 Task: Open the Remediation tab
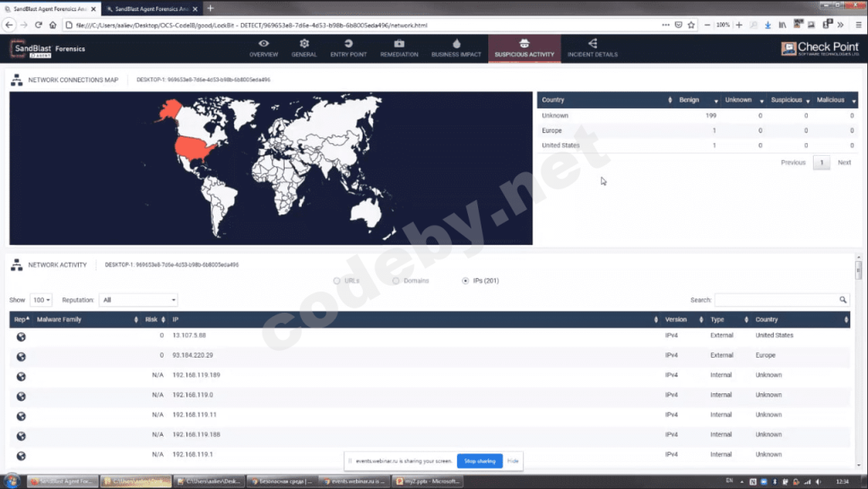click(x=399, y=48)
